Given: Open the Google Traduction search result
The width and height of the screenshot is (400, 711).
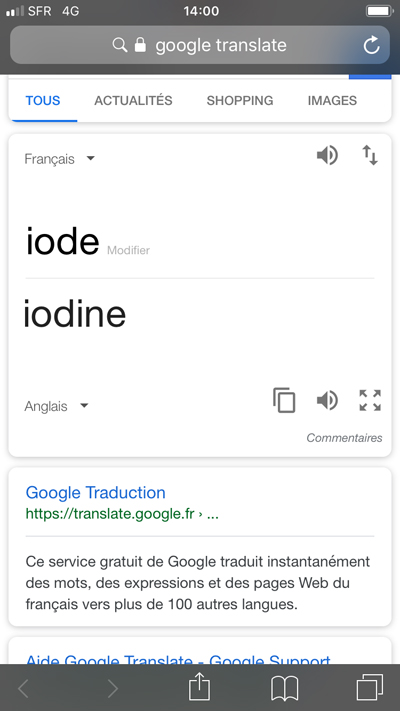Looking at the screenshot, I should tap(96, 492).
